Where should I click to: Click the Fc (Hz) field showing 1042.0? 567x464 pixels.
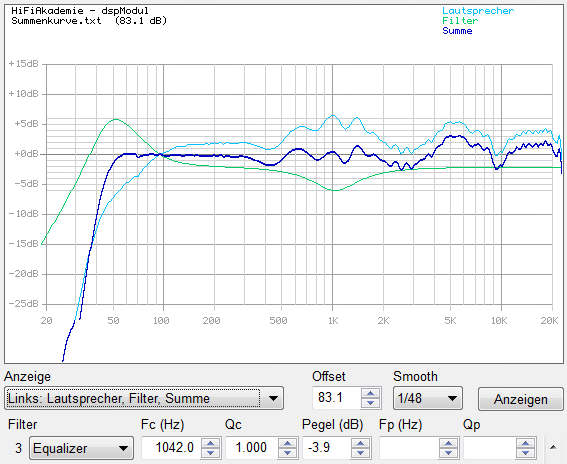(x=171, y=448)
